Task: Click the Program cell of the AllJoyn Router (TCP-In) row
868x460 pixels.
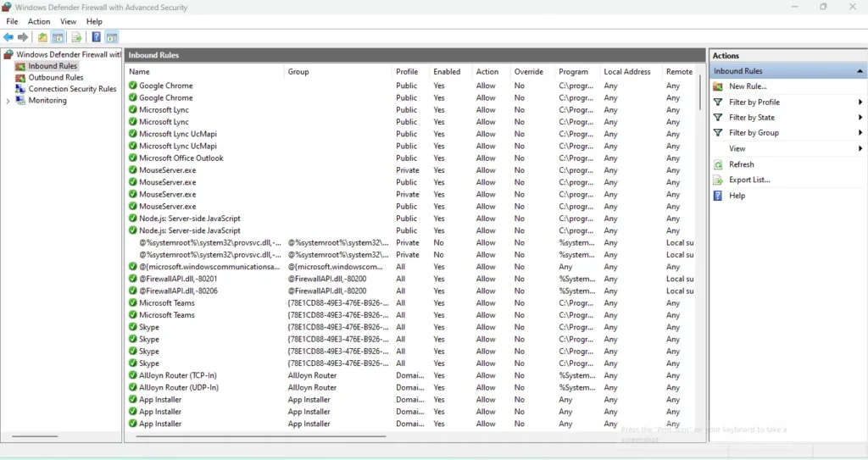Action: pos(577,375)
